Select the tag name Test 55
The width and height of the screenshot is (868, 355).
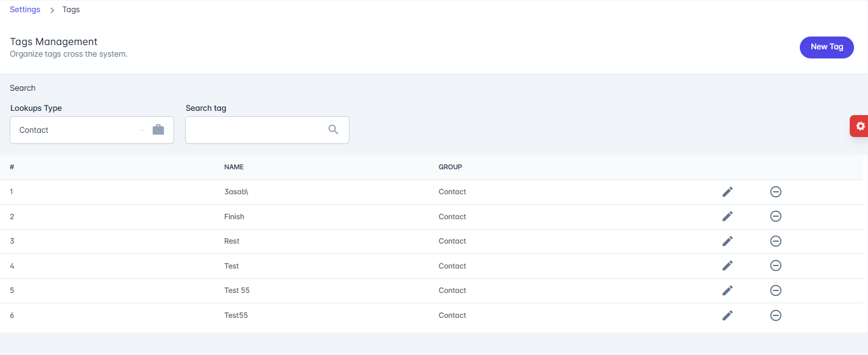(x=237, y=290)
